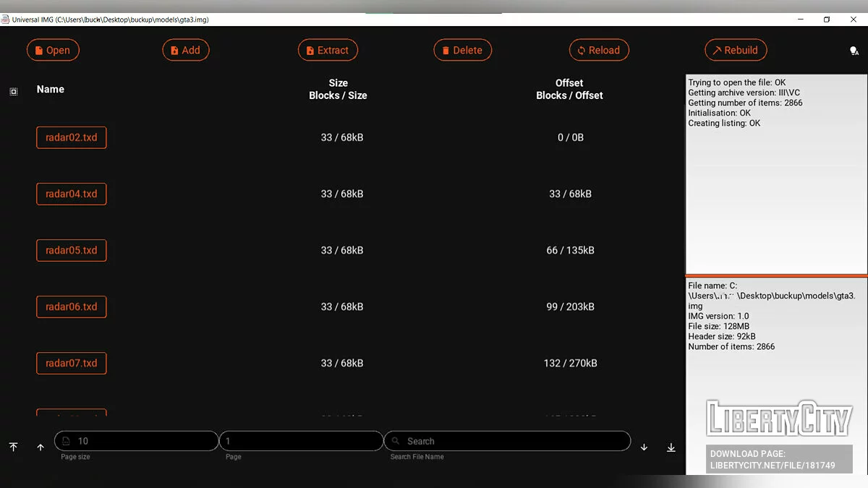Toggle the theme lightbulb icon
Screen dimensions: 868x488
pyautogui.click(x=854, y=51)
